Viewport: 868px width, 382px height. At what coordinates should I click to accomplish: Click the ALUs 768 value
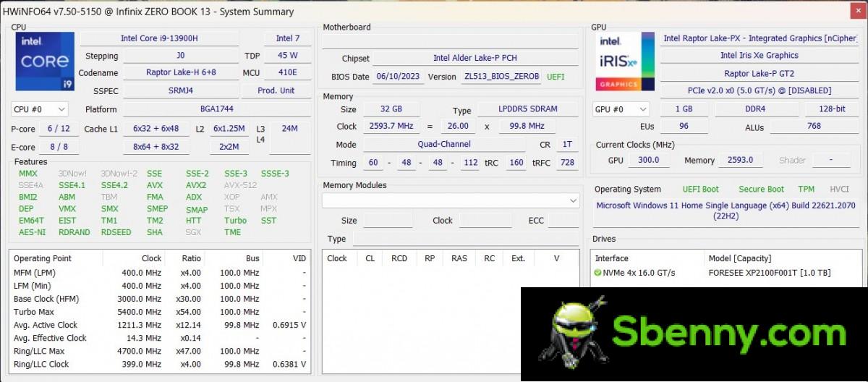point(814,126)
